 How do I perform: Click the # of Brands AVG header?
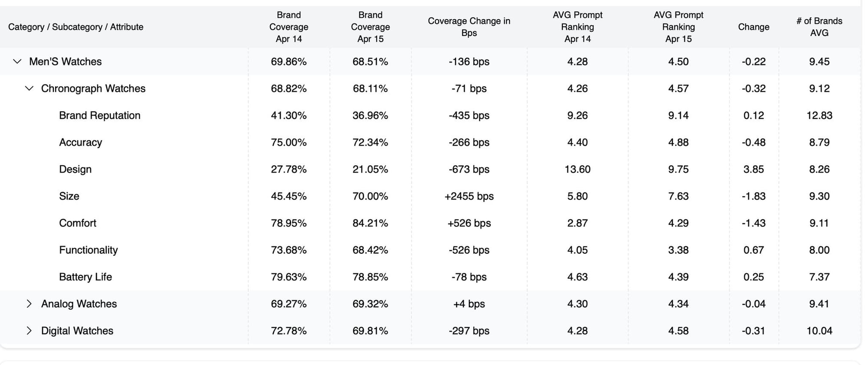click(819, 27)
